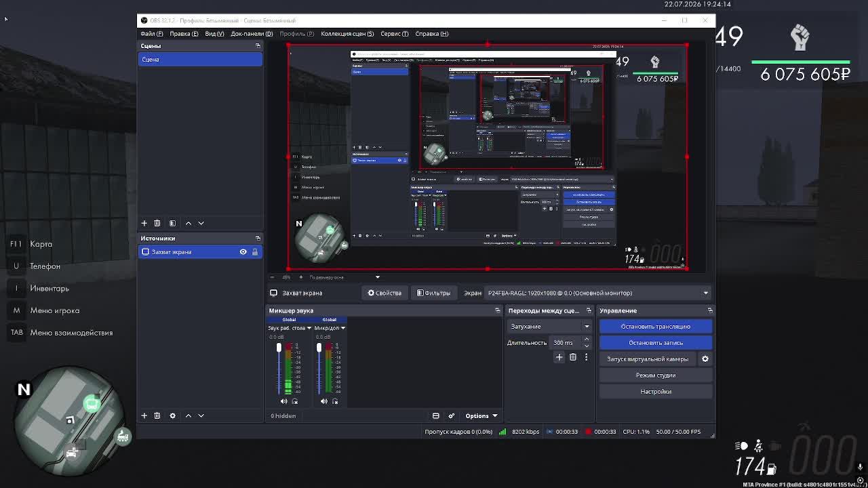Select Захват экрана source row
Image resolution: width=868 pixels, height=488 pixels.
[201, 252]
